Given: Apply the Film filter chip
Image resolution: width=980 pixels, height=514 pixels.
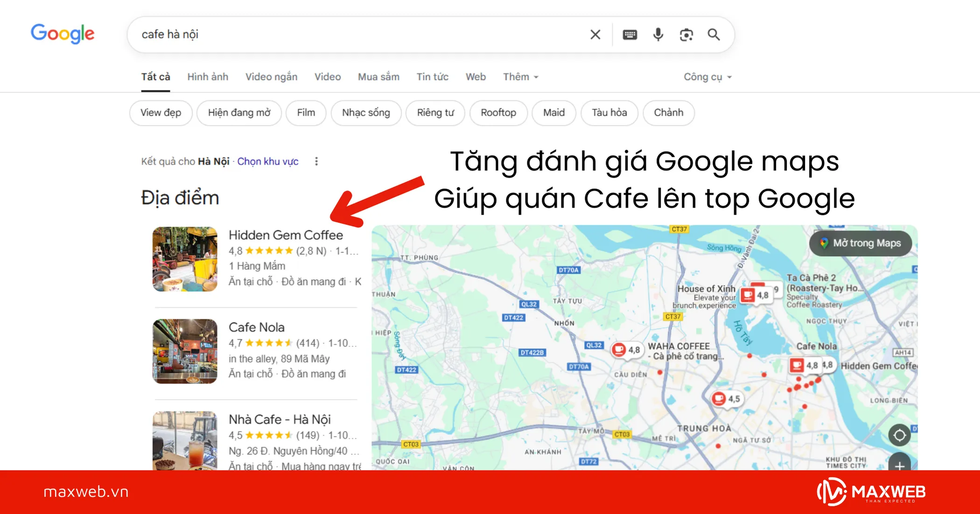Looking at the screenshot, I should click(x=306, y=113).
